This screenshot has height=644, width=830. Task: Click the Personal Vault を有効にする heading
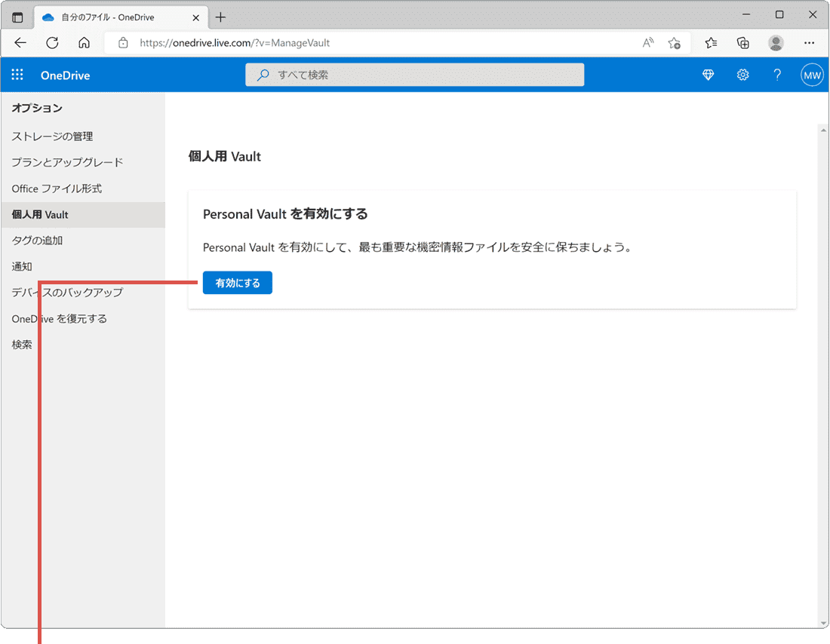[285, 214]
